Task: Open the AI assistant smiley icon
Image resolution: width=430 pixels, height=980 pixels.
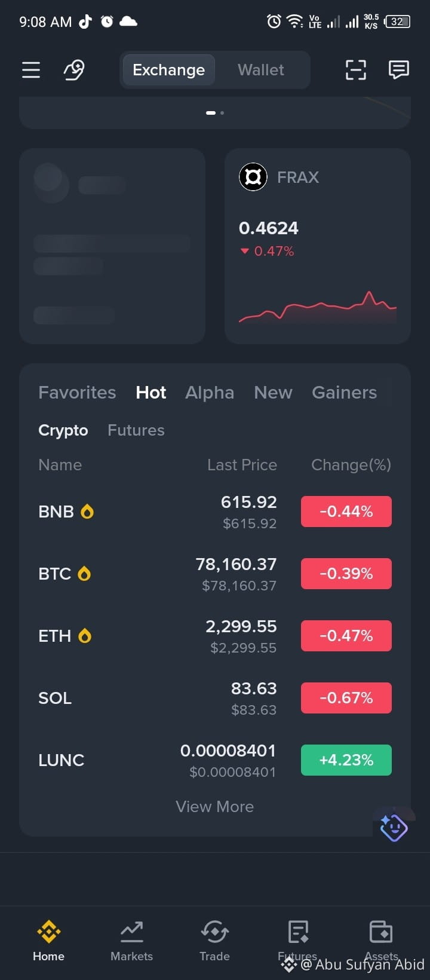Action: [394, 828]
